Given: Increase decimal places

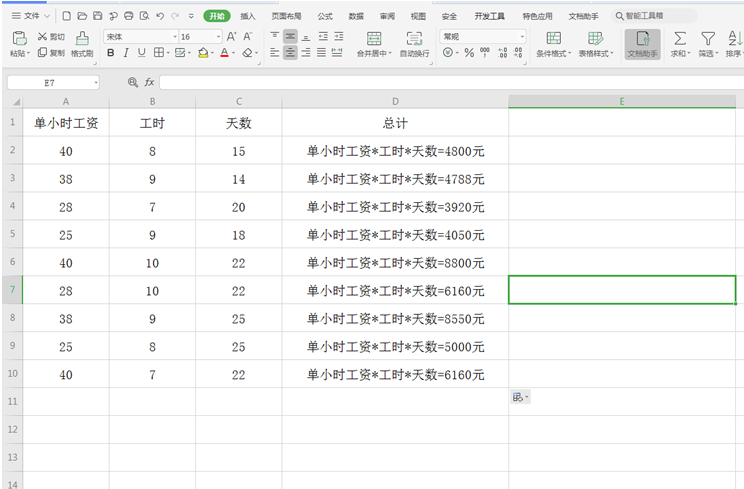Looking at the screenshot, I should pos(502,53).
